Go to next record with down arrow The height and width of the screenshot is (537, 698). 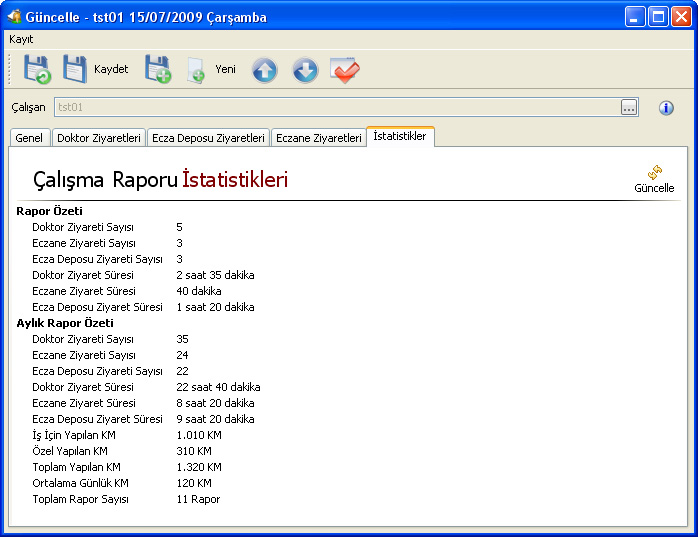305,70
